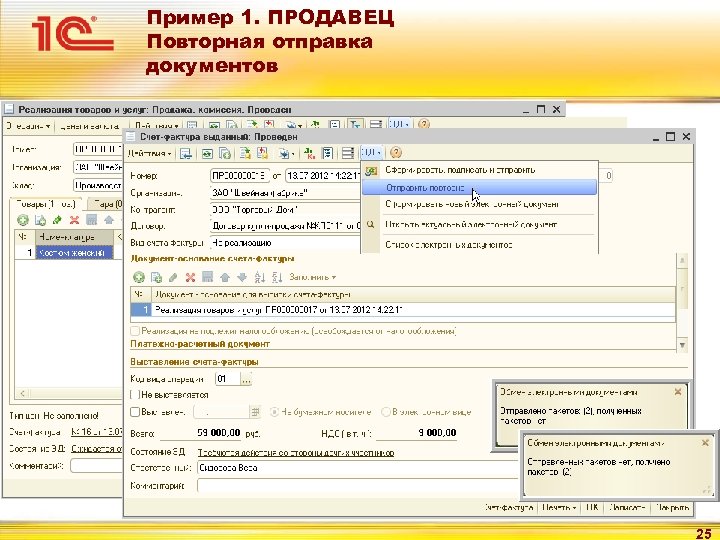Click the red delete-row icon in the Документ-основание toolbar
Screen dimensions: 720x540
pos(190,277)
